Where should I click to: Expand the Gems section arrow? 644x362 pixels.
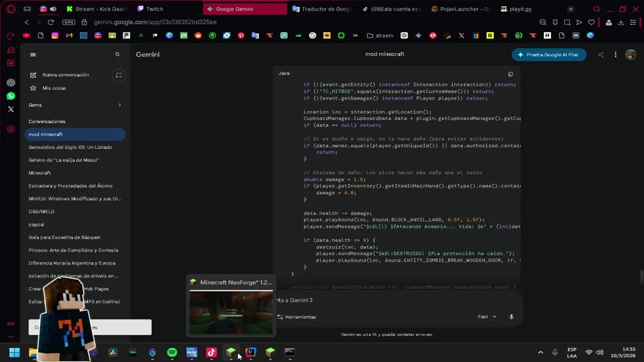120,105
